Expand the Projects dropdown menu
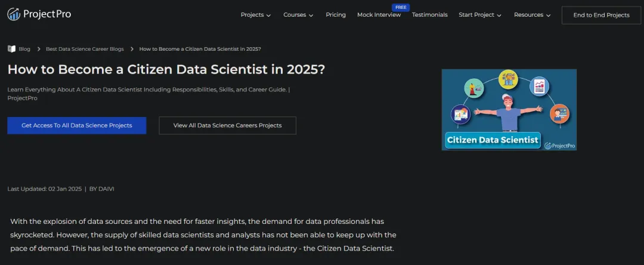The image size is (644, 265). [x=256, y=15]
